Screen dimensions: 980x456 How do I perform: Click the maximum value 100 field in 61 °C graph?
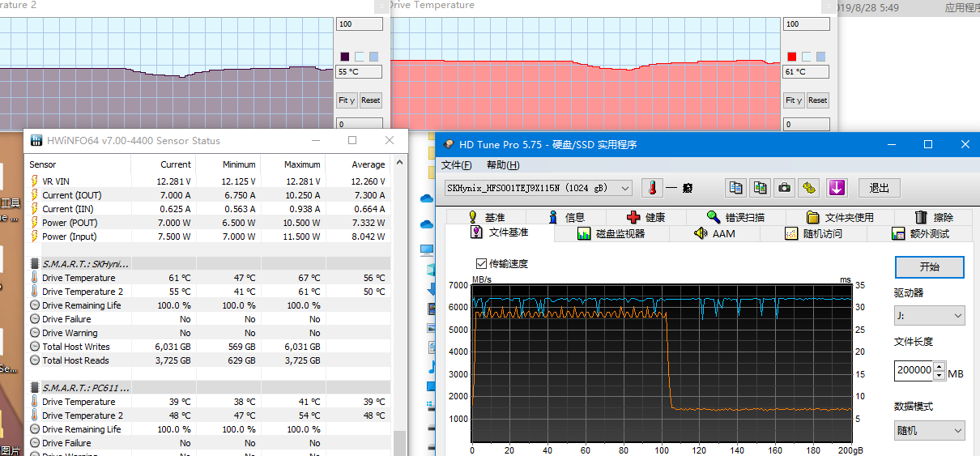(806, 24)
